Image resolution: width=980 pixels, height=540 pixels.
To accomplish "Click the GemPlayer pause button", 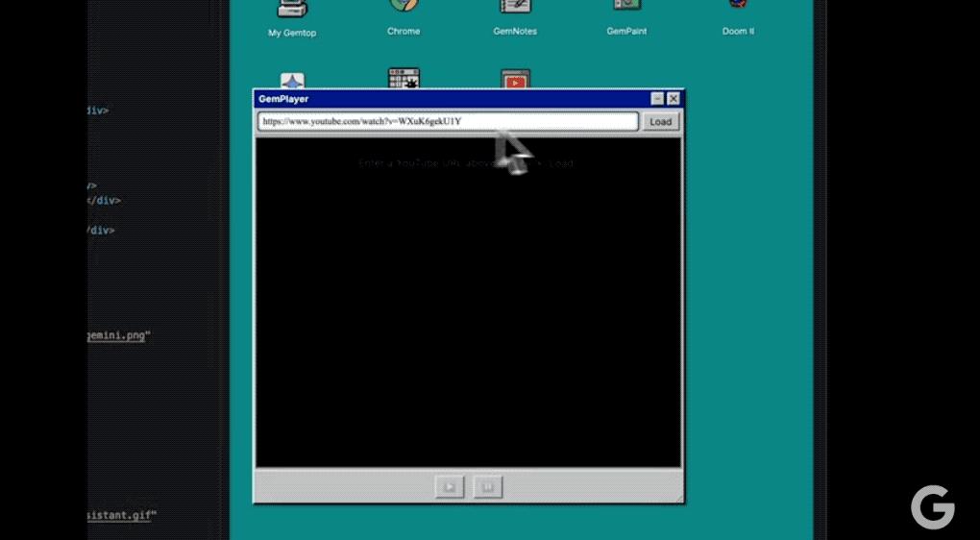I will (488, 487).
